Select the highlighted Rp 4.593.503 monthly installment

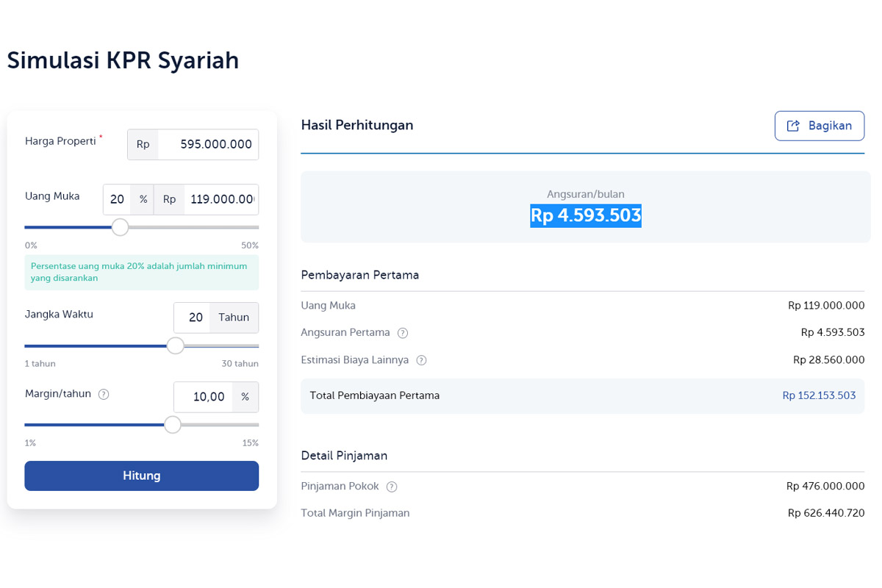(585, 216)
